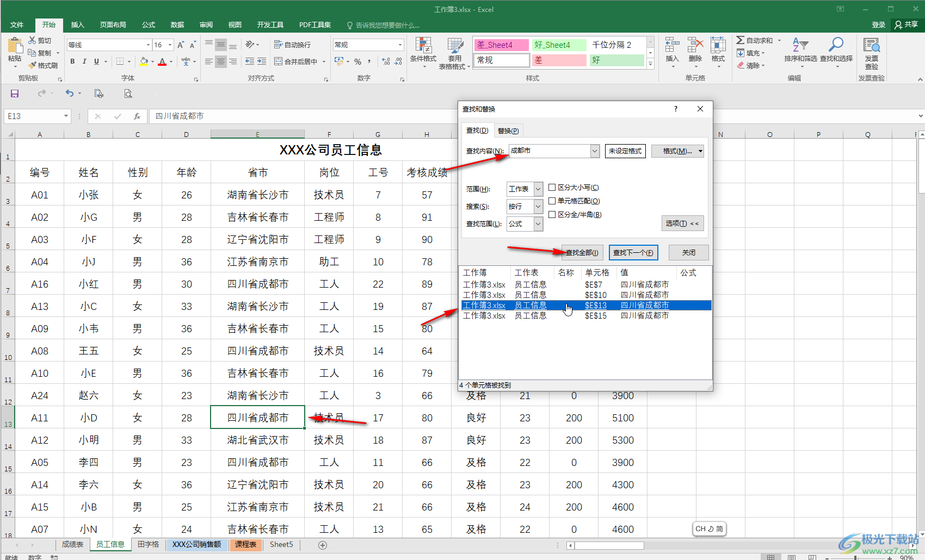The height and width of the screenshot is (560, 925).
Task: Click Find All (查找全部) button
Action: pyautogui.click(x=582, y=252)
